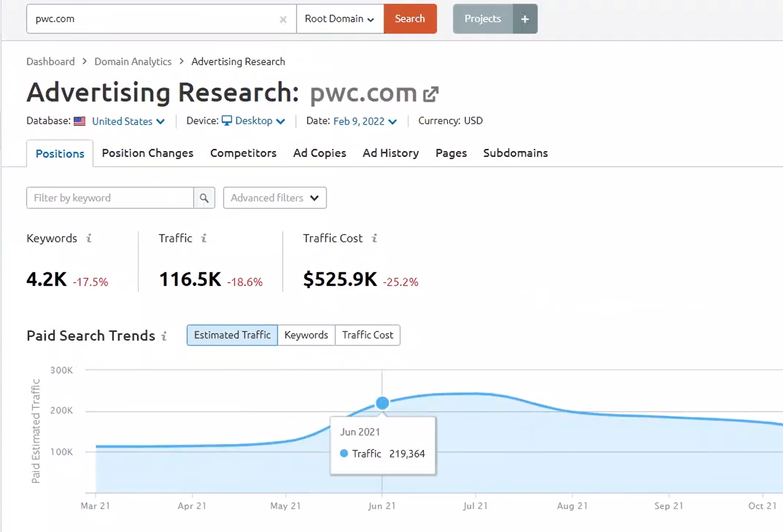Show Paid Search Trends info icon
This screenshot has height=532, width=783.
(164, 336)
